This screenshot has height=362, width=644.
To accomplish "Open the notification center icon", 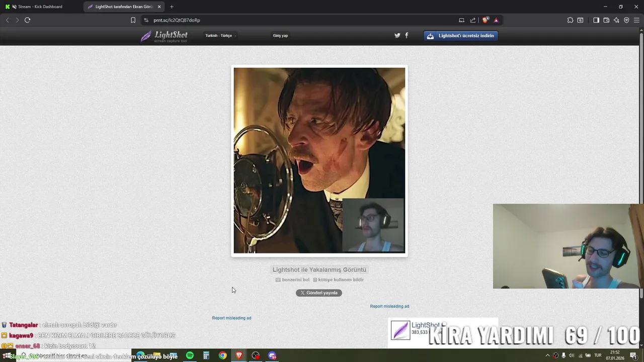I will [x=633, y=355].
